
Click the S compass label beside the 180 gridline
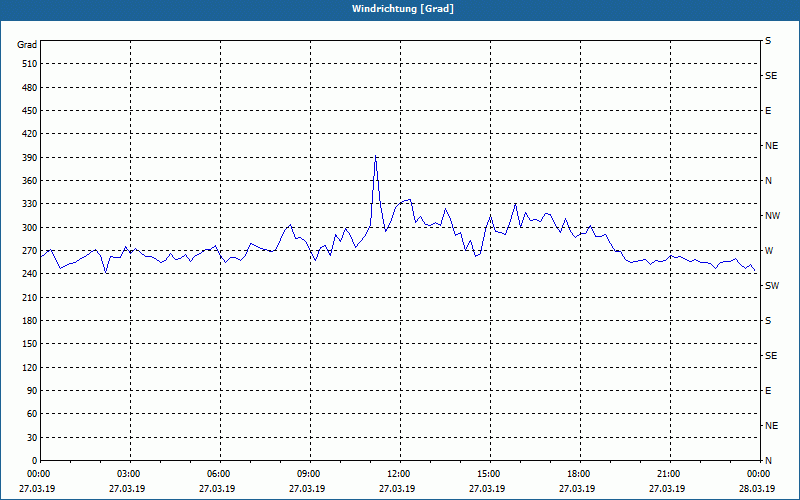point(768,321)
